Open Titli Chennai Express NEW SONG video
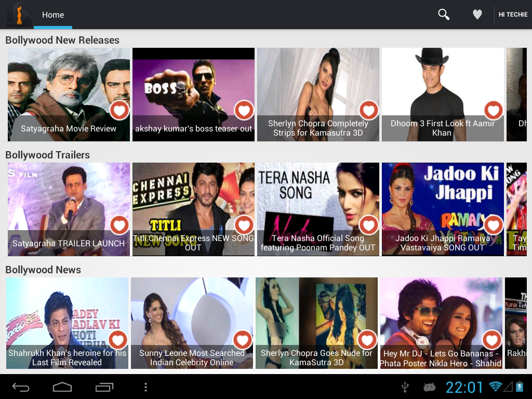The width and height of the screenshot is (532, 399). coord(193,209)
